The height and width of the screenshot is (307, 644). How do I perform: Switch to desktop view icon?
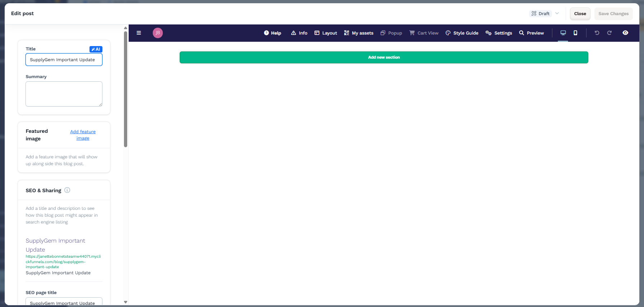pos(563,33)
